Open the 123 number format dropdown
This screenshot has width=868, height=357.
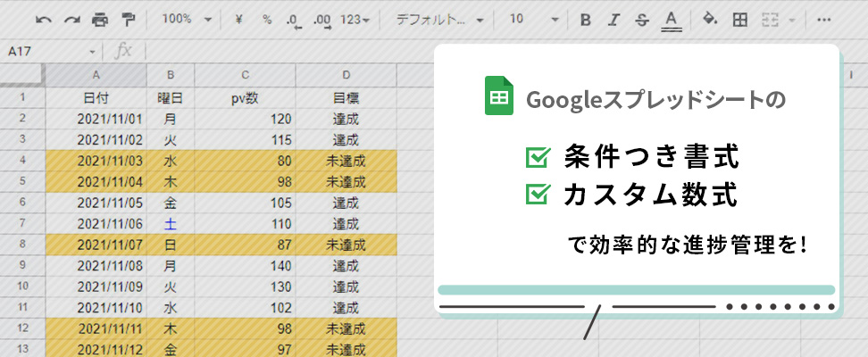point(355,20)
